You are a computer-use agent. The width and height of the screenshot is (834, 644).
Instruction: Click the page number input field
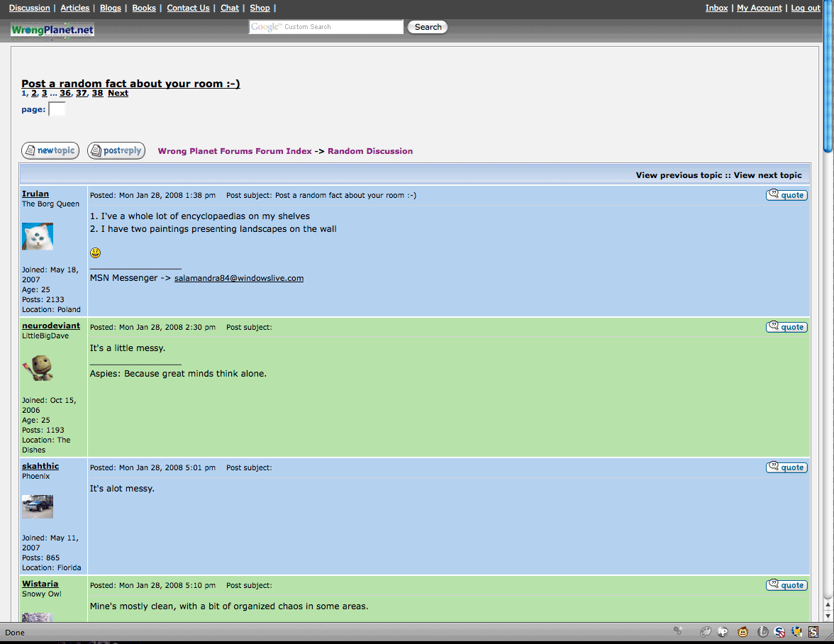[x=57, y=109]
